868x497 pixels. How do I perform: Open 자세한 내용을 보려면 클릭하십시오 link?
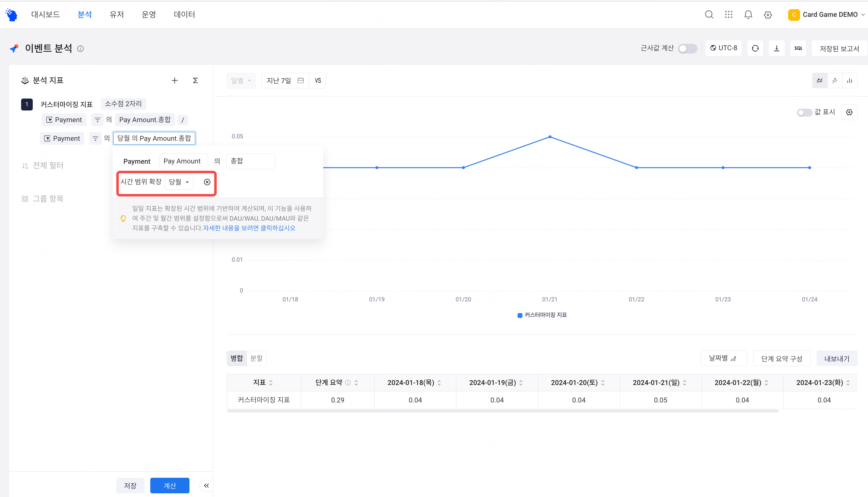[249, 228]
